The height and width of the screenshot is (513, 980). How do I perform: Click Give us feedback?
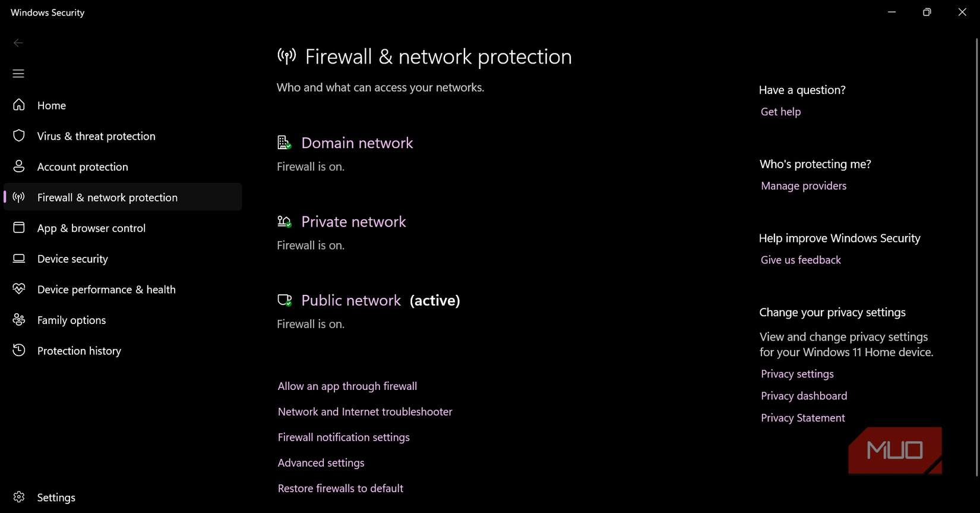coord(800,260)
